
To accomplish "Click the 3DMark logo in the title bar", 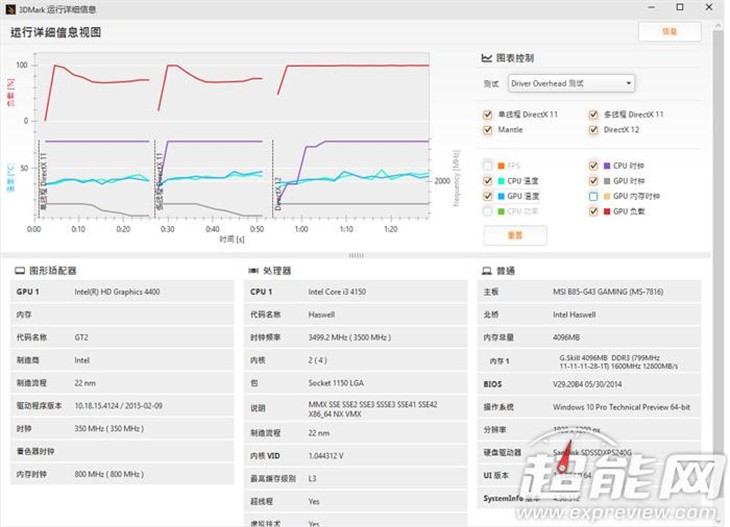I will tap(10, 9).
